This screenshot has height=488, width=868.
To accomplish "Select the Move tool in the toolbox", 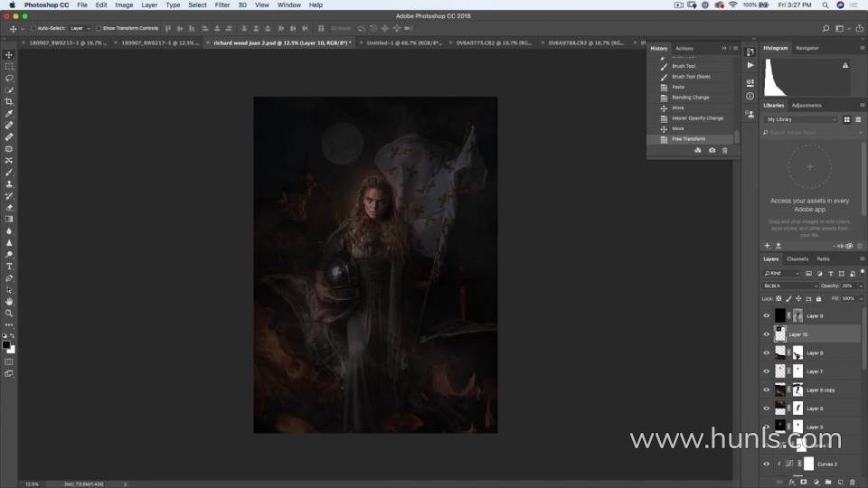I will pos(9,55).
